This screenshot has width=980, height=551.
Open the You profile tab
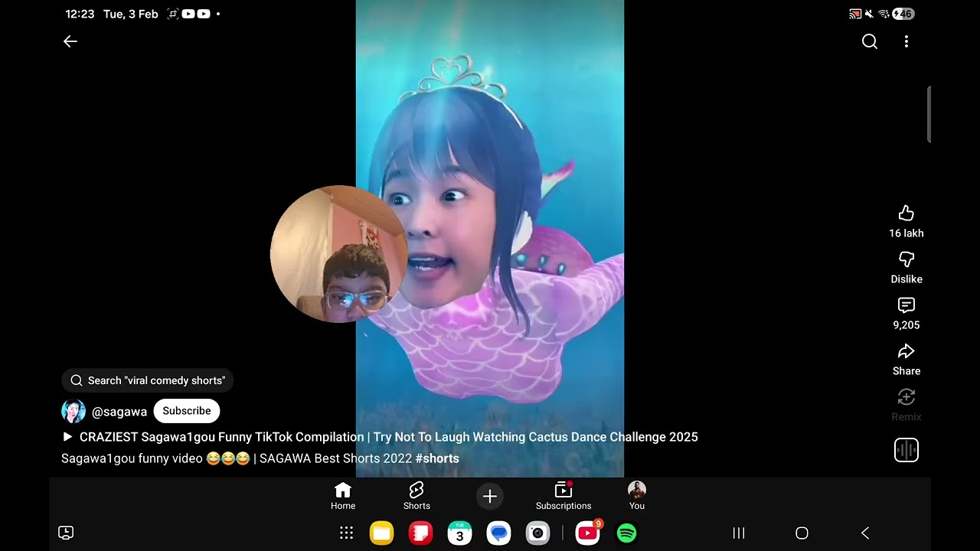pyautogui.click(x=637, y=496)
